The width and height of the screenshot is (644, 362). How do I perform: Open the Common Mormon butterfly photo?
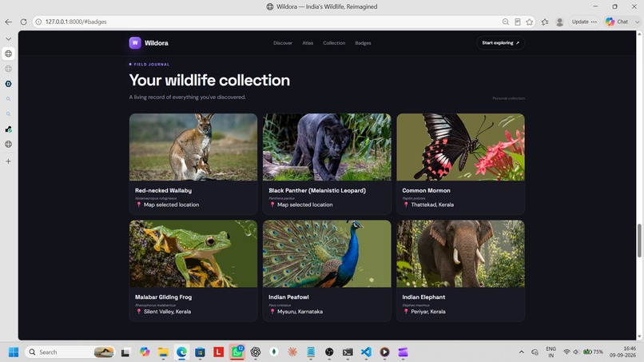(x=460, y=147)
